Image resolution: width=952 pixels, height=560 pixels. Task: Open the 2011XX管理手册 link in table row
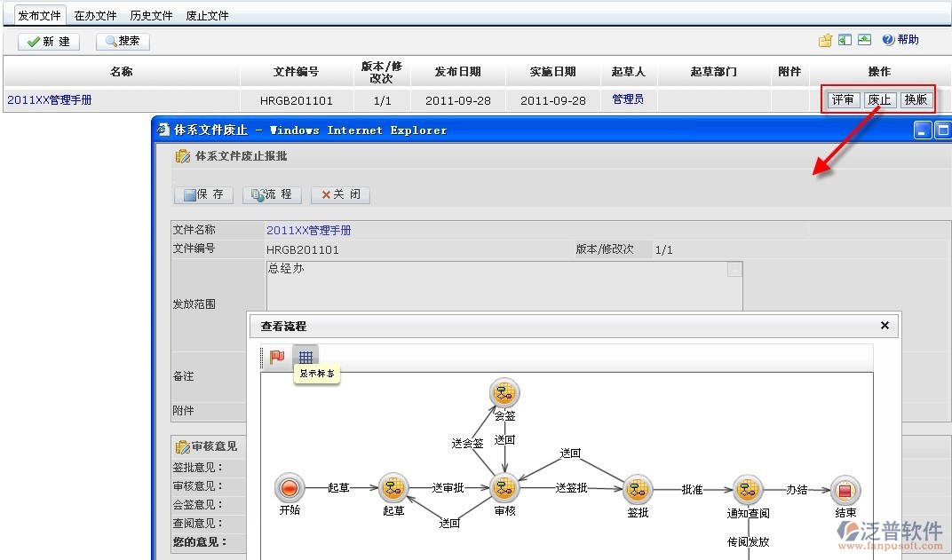pos(50,100)
